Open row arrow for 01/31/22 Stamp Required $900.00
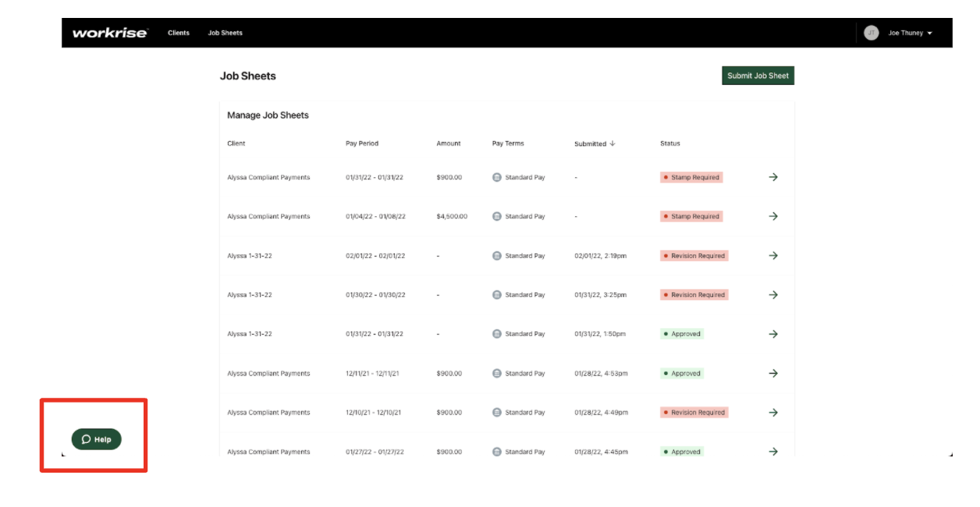 click(773, 177)
